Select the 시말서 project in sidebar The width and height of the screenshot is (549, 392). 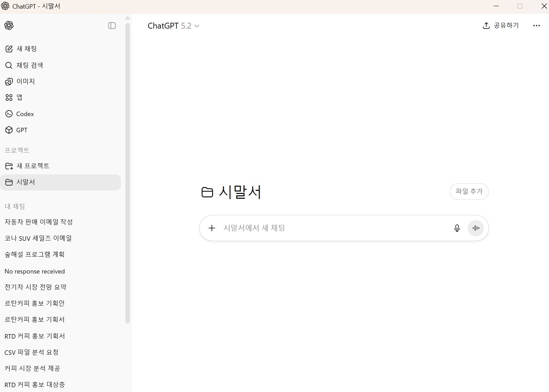click(x=61, y=182)
